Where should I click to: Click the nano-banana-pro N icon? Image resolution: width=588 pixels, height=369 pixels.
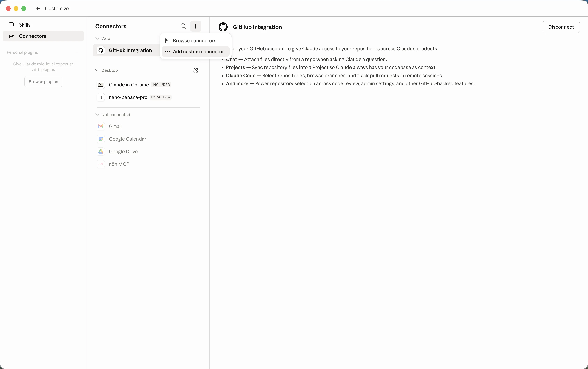101,97
